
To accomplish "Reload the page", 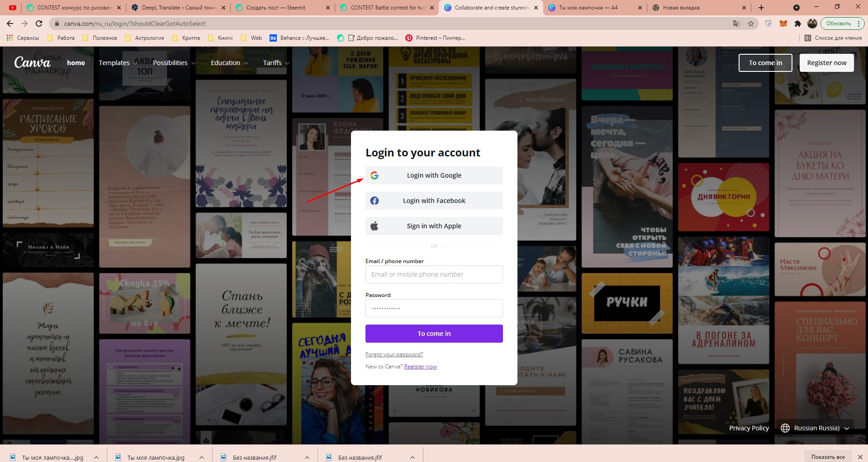I will coord(39,24).
